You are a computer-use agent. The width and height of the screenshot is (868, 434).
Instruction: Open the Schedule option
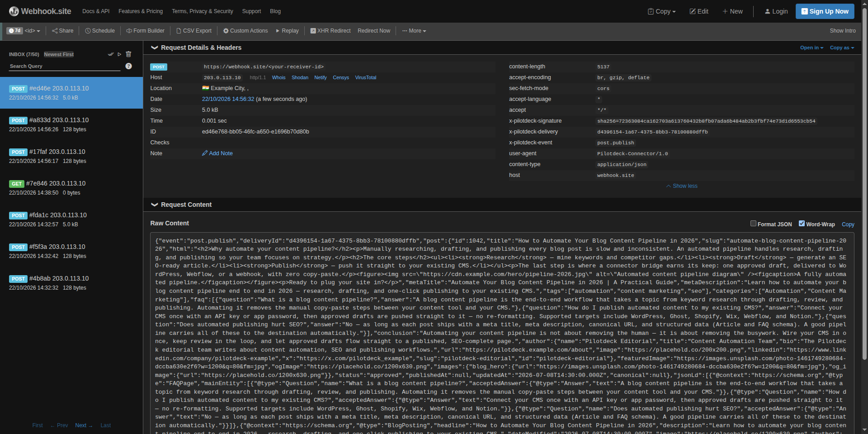click(100, 31)
